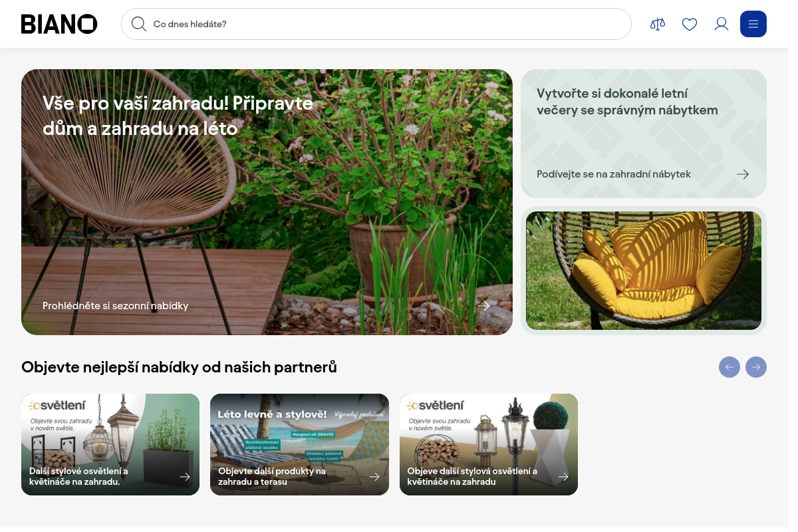Open Podívejte se na zahradní nábytek link
This screenshot has width=798, height=532.
[x=614, y=174]
